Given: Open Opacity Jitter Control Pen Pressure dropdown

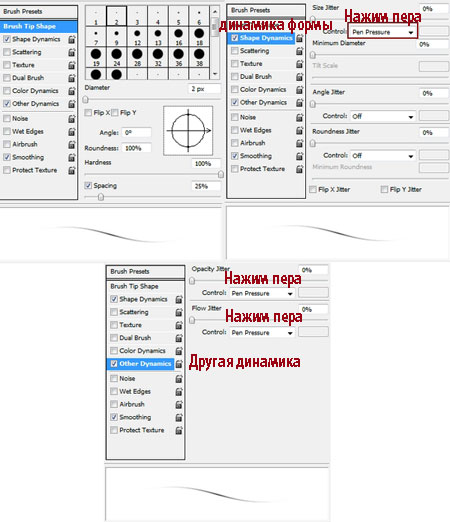Looking at the screenshot, I should click(262, 293).
